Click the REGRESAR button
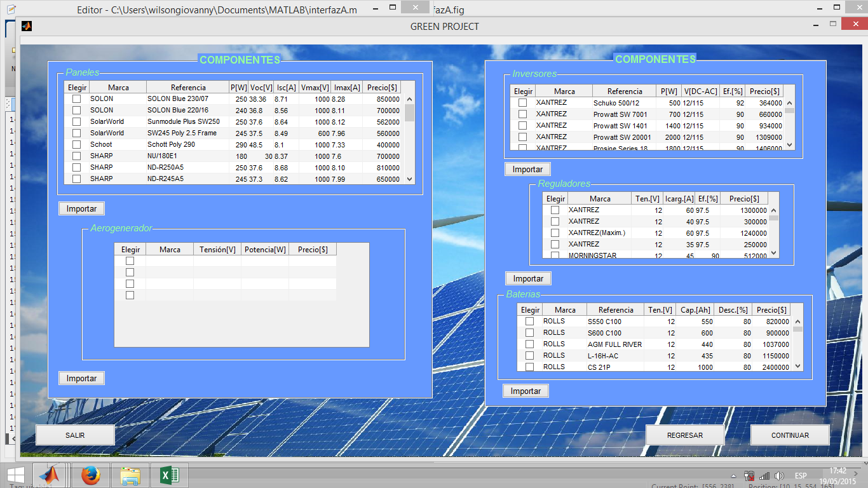The image size is (868, 488). (x=685, y=435)
